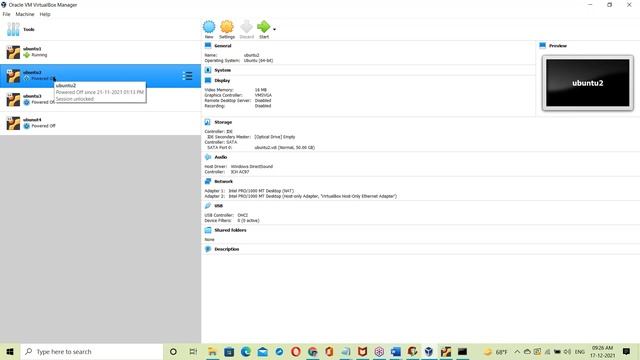Click the ubuntu3 machine OS icon

[x=13, y=100]
